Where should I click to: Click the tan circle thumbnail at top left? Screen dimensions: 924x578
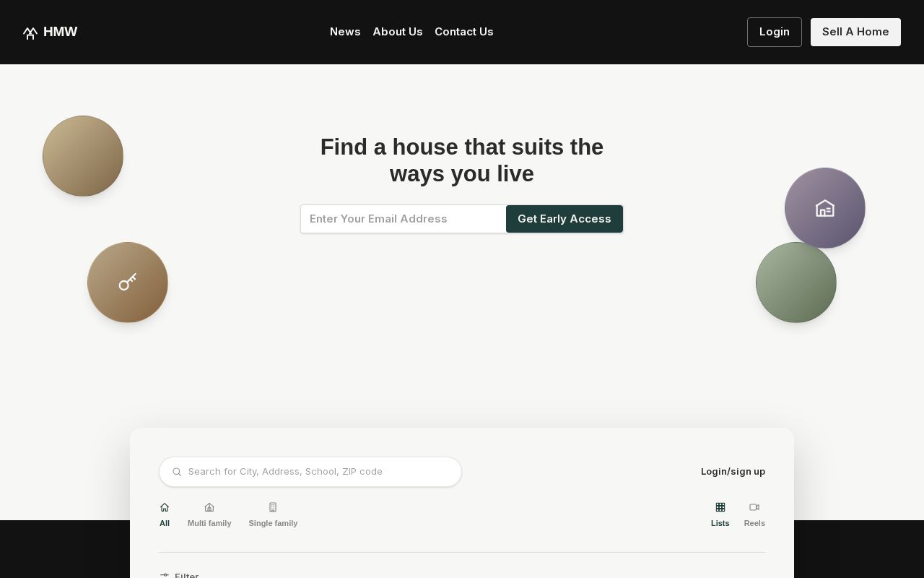pyautogui.click(x=83, y=156)
